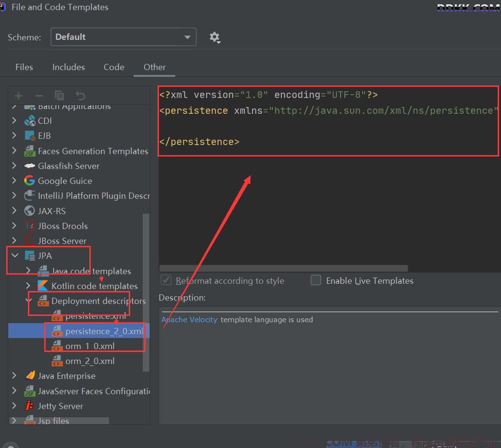Click the JBoss Server icon
Viewport: 501px width, 448px height.
[x=30, y=241]
